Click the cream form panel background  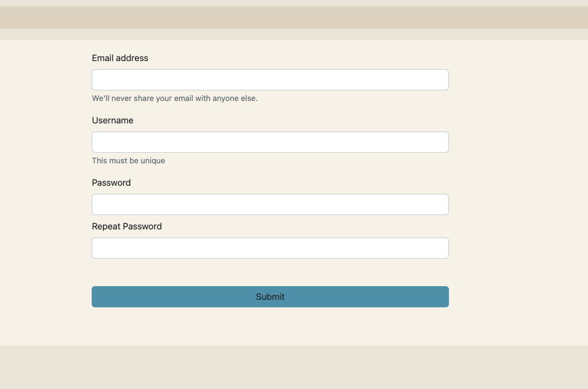pos(518,187)
